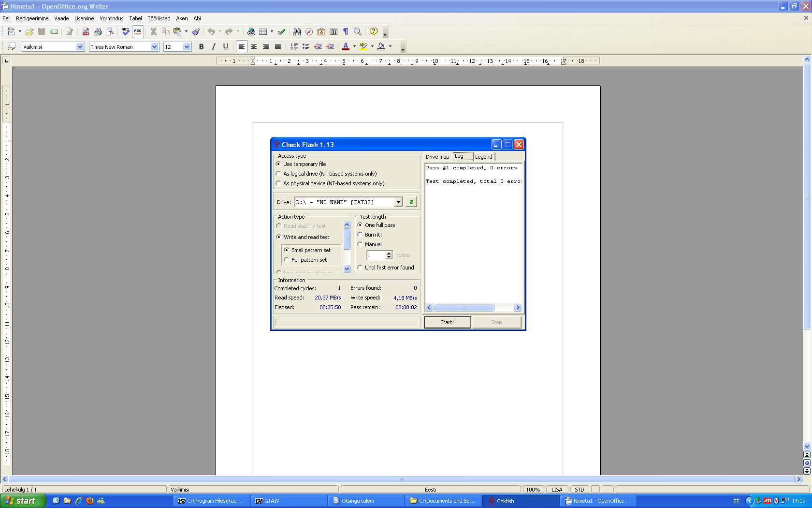812x508 pixels.
Task: Export directly as PDF icon
Action: 86,32
